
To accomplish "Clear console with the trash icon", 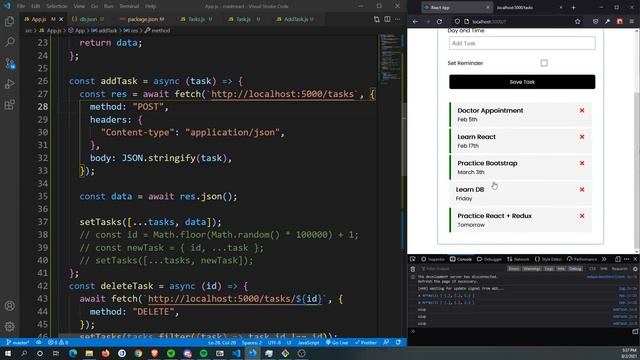I will [413, 269].
